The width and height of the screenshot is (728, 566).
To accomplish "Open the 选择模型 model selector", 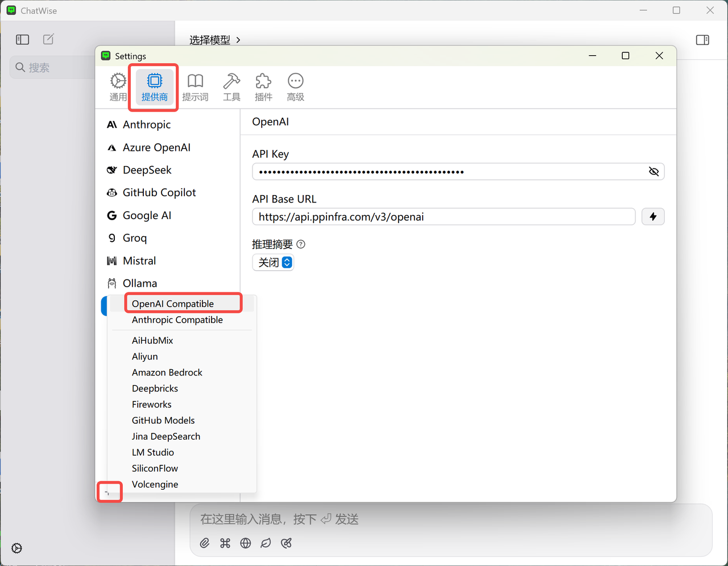I will pos(215,40).
